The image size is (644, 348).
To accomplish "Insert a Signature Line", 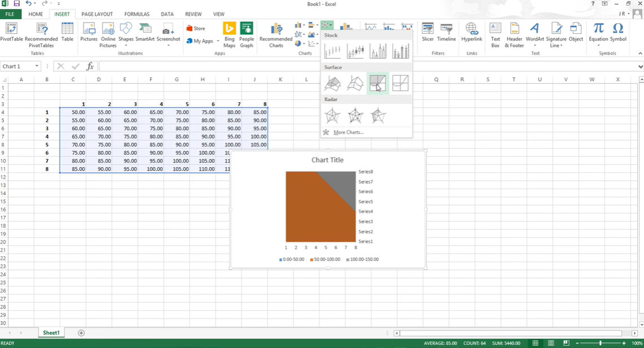I will click(556, 35).
